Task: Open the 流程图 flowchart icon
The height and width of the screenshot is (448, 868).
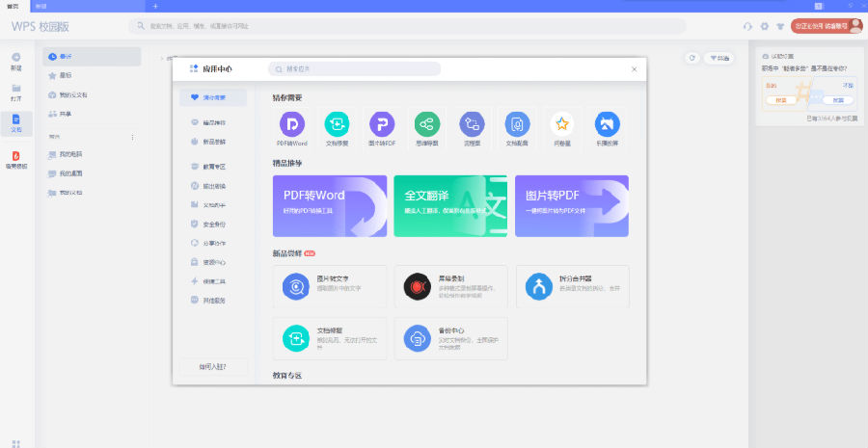Action: coord(473,124)
